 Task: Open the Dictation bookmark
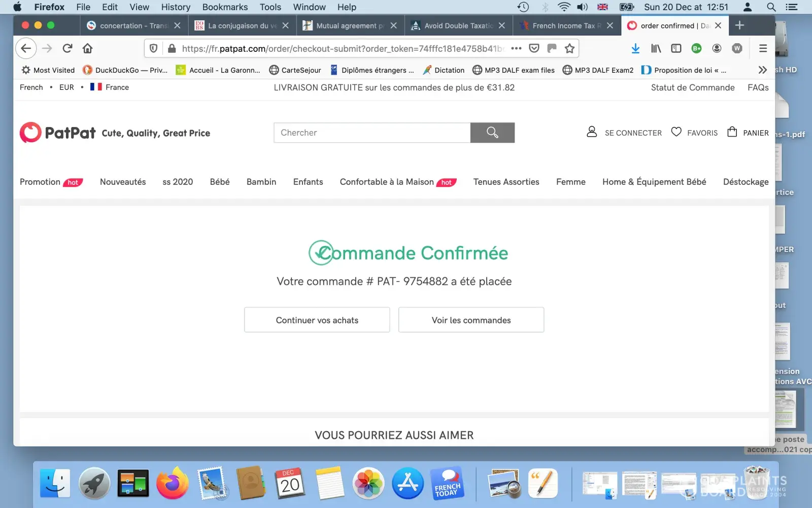coord(444,70)
